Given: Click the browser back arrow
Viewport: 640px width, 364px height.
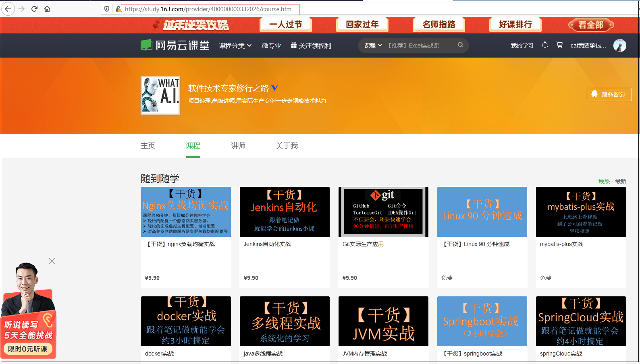Looking at the screenshot, I should [8, 9].
